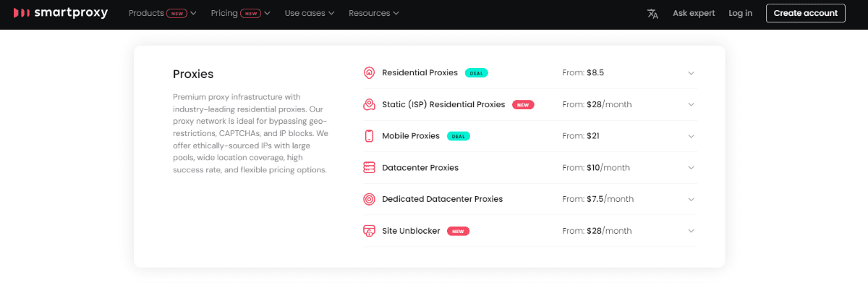
Task: Expand the Mobile Proxies row chevron
Action: [x=691, y=136]
